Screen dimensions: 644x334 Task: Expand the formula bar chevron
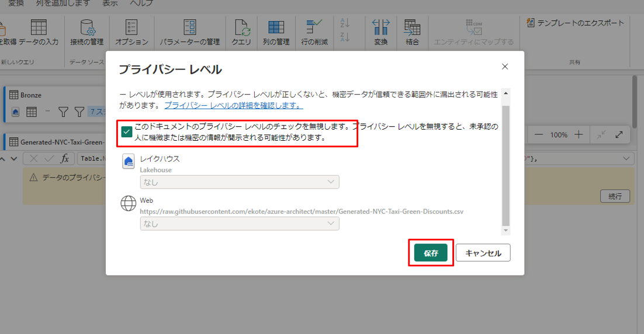point(628,159)
